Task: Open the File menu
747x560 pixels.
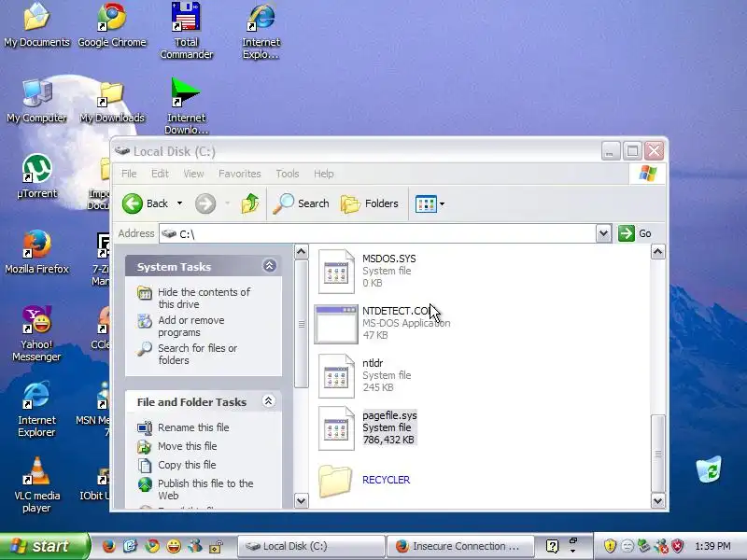Action: pyautogui.click(x=129, y=174)
